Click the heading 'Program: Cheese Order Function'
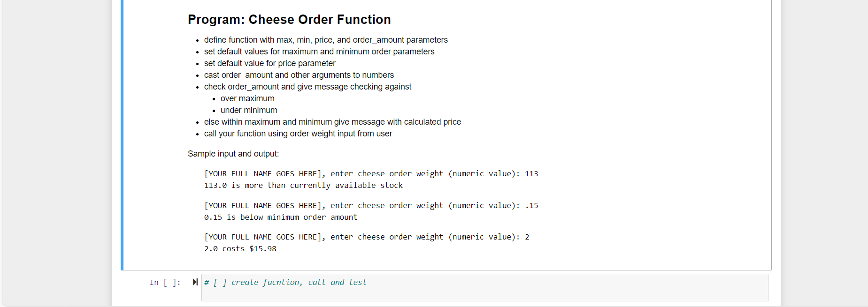868x307 pixels. coord(289,20)
